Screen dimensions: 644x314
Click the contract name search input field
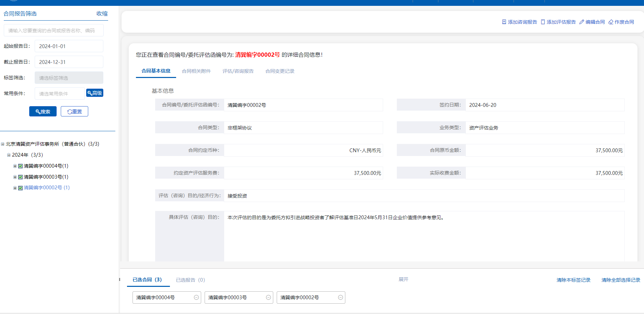coord(54,31)
